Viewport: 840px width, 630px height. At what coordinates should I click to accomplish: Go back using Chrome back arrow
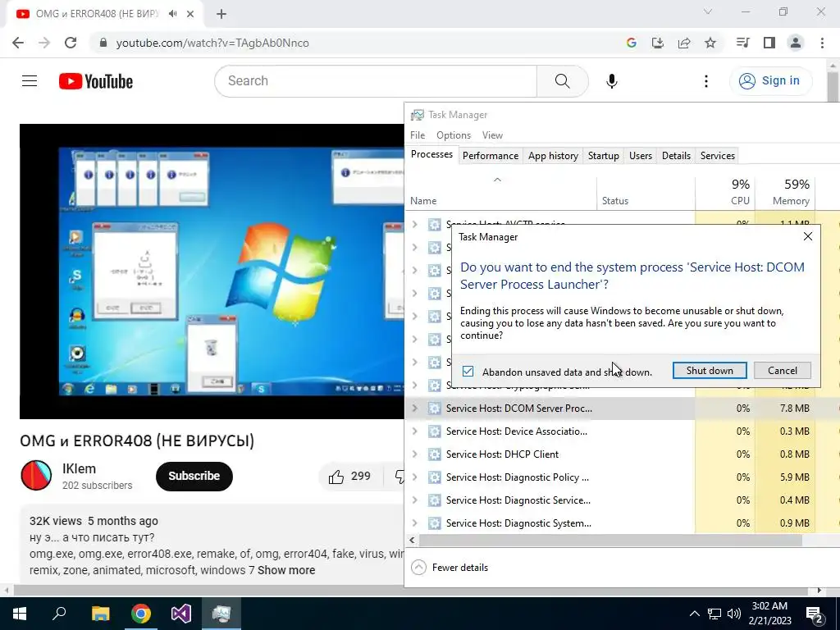click(x=18, y=43)
